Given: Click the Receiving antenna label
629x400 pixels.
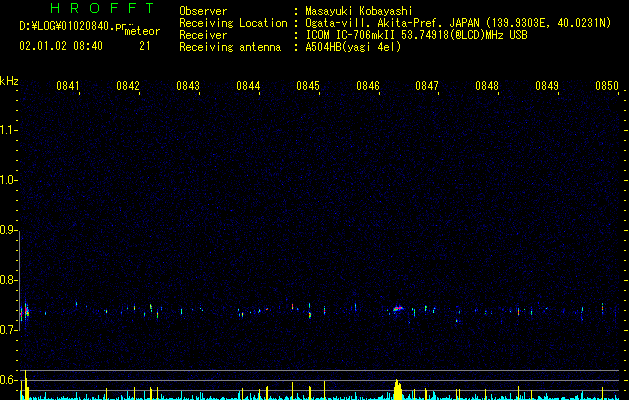Looking at the screenshot, I should coord(230,47).
